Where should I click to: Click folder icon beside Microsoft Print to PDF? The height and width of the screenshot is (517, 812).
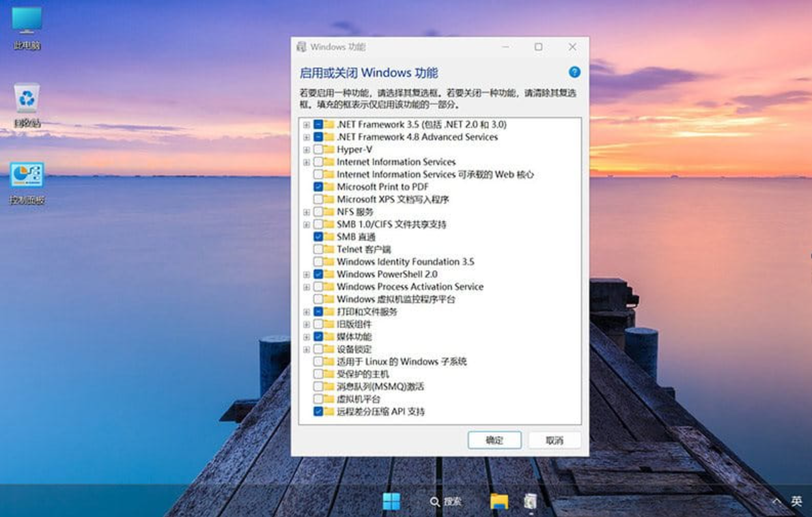point(329,186)
